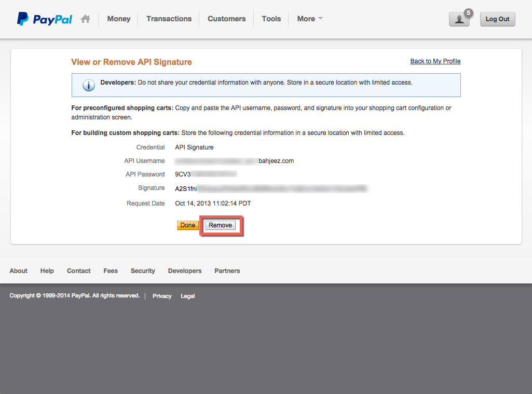The image size is (532, 394).
Task: Open the Developers footer link
Action: [185, 271]
